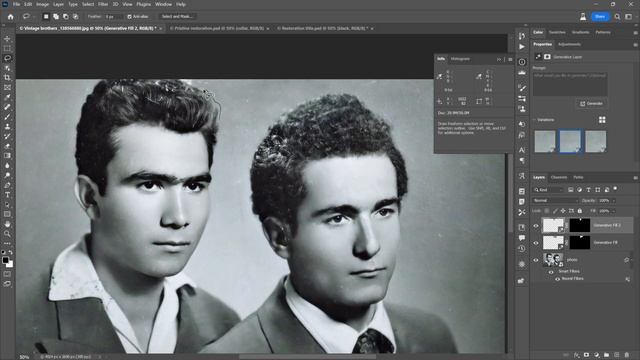Screen dimensions: 640x360
Task: Click the Feather input field
Action: click(113, 17)
